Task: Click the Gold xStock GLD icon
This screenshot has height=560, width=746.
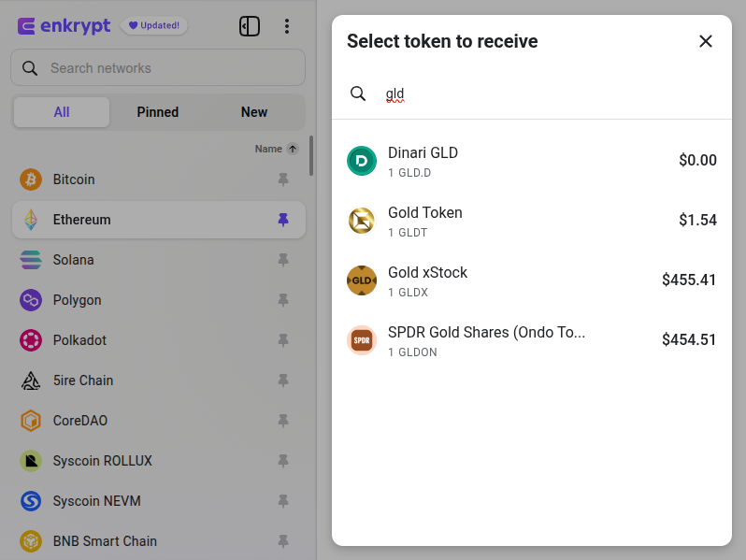Action: tap(362, 280)
